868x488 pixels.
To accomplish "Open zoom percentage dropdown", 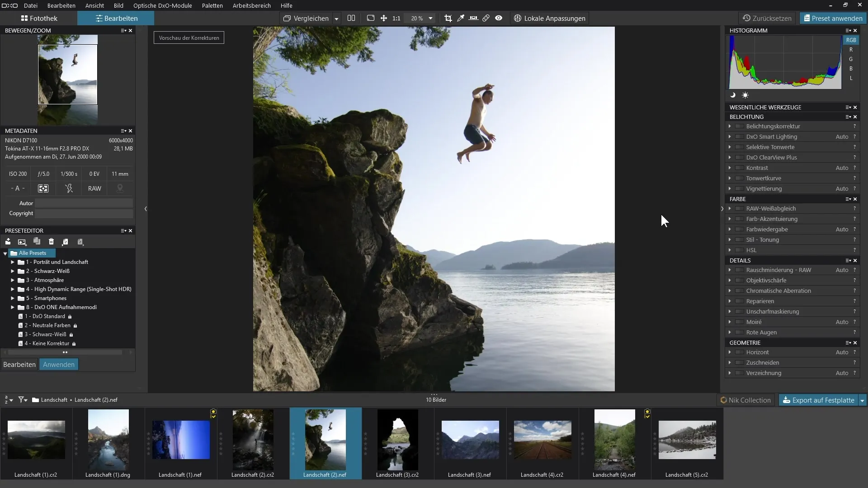I will coord(430,19).
